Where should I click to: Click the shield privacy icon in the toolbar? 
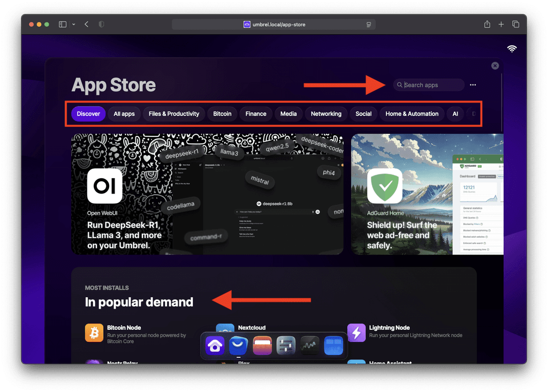click(x=101, y=24)
